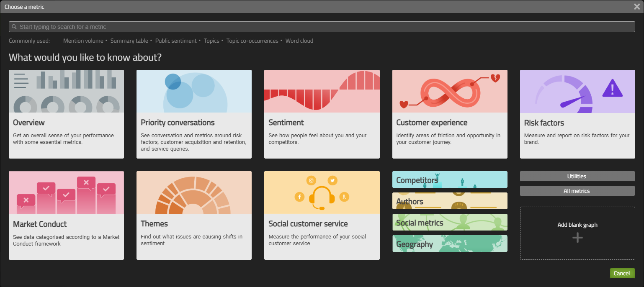Click the search magnifier icon
Viewport: 644px width, 287px height.
pyautogui.click(x=14, y=27)
